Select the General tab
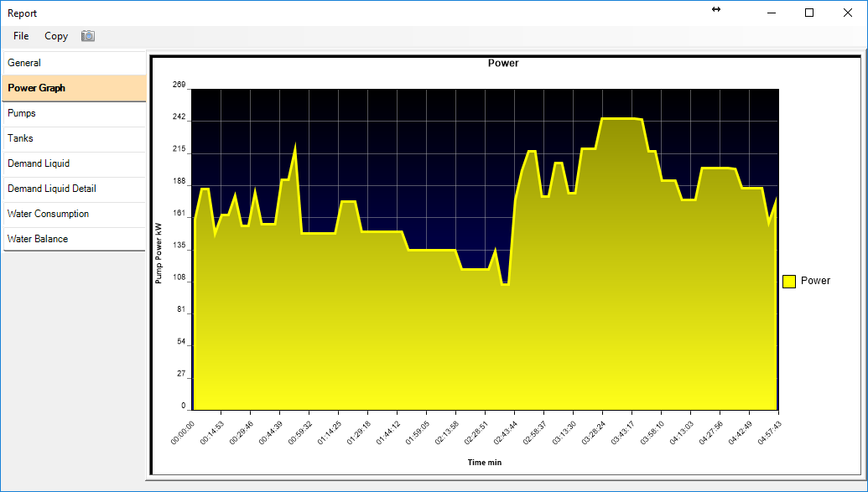Image resolution: width=868 pixels, height=492 pixels. (74, 63)
